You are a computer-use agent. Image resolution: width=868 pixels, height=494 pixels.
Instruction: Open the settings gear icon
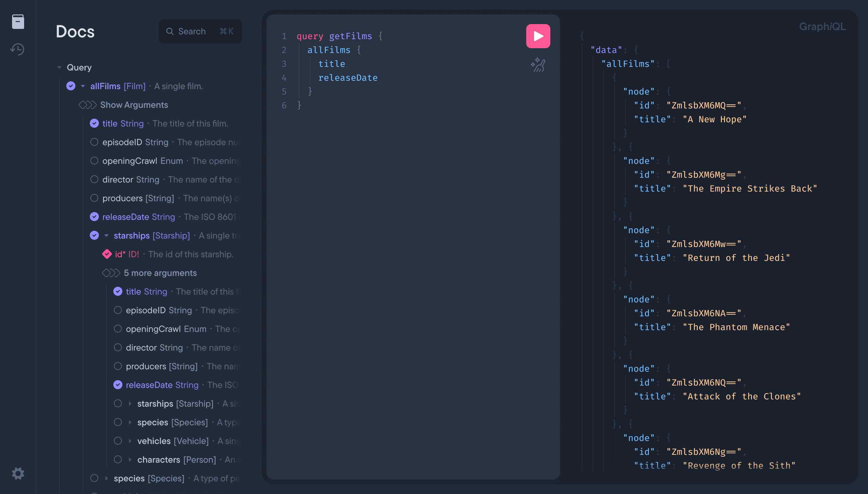[x=18, y=473]
